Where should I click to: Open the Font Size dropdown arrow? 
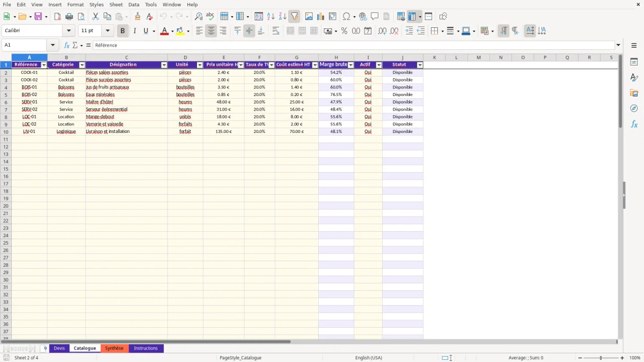pyautogui.click(x=107, y=31)
